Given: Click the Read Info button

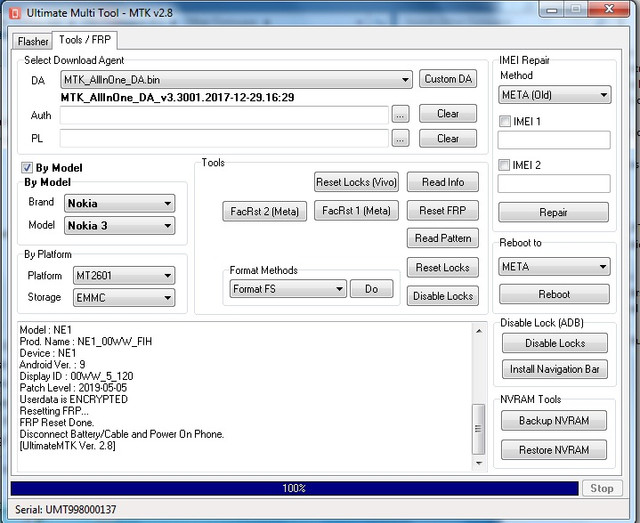Looking at the screenshot, I should click(443, 182).
